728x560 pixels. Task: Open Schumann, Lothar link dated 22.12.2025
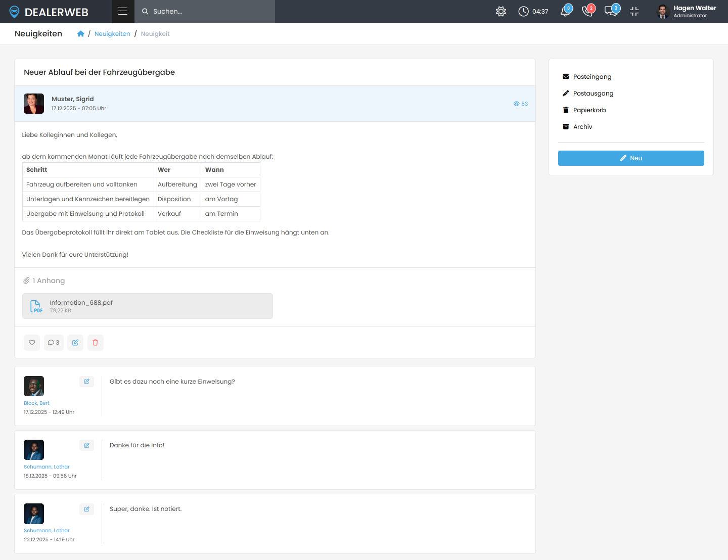point(47,531)
